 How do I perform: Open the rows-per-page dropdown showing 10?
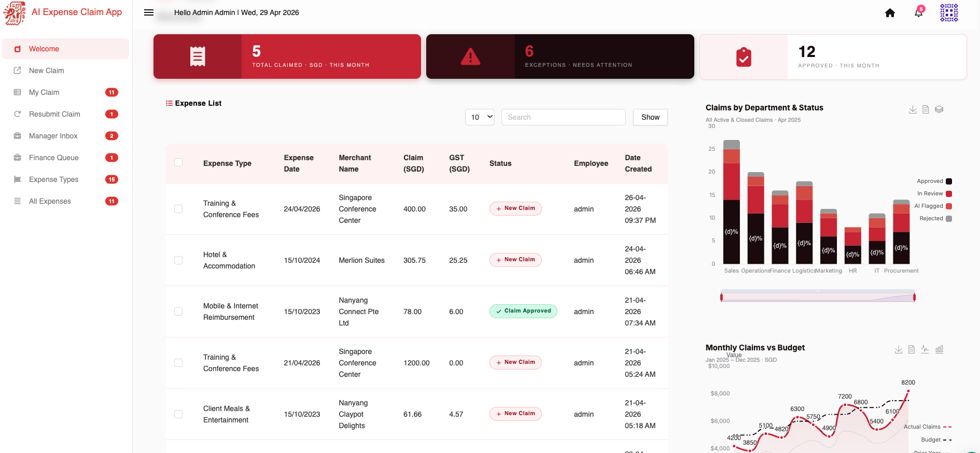coord(480,117)
